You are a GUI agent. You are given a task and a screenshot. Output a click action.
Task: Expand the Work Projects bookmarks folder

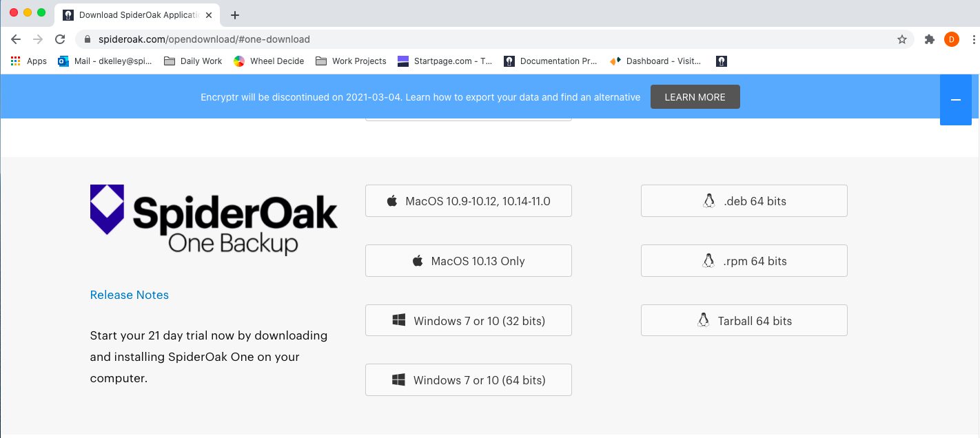click(351, 61)
